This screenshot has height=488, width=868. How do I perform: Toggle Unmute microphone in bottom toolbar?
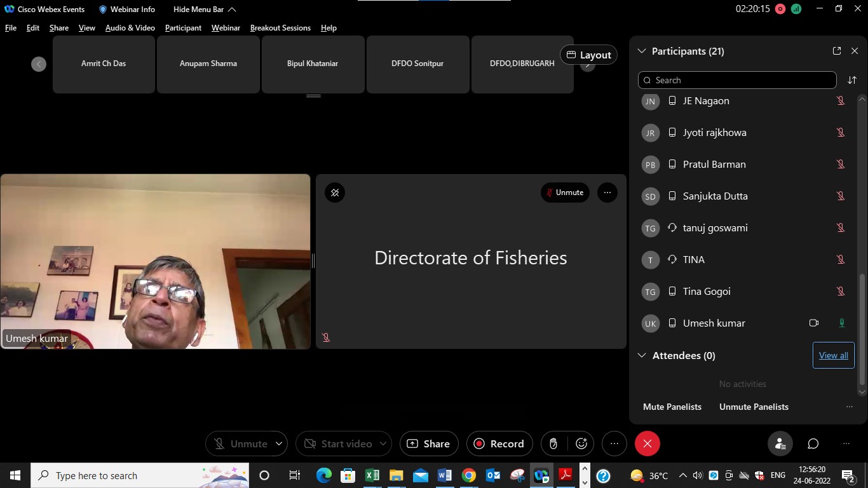[240, 444]
